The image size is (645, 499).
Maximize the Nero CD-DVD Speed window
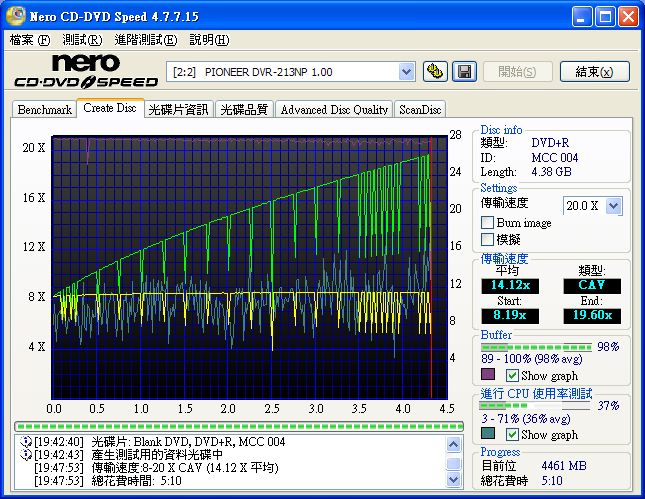click(x=605, y=17)
